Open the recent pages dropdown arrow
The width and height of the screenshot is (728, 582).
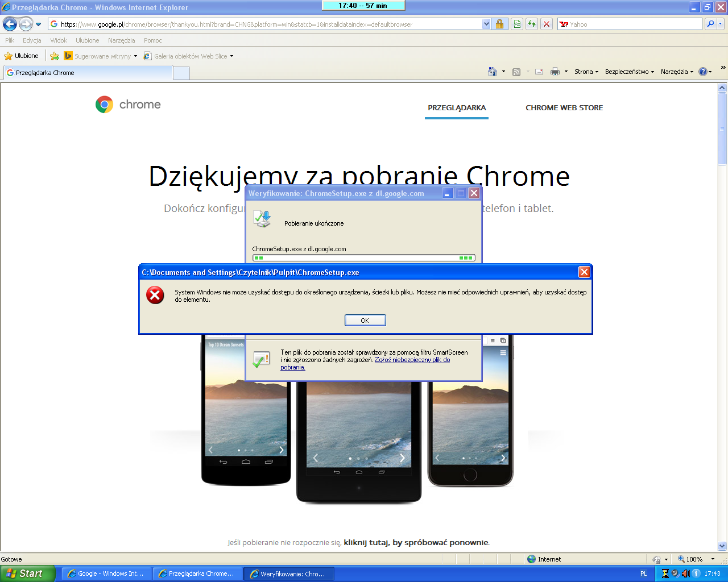coord(38,24)
